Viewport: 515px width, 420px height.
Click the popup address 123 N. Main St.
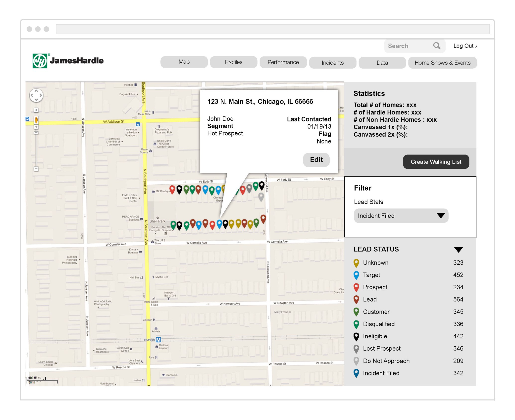[x=260, y=102]
